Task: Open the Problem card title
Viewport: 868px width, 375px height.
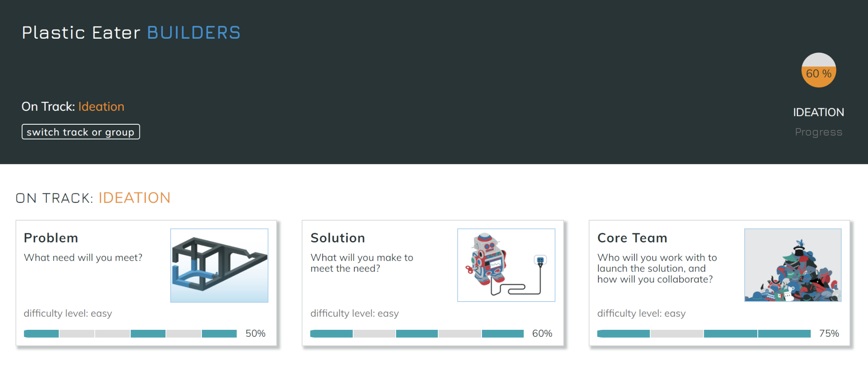Action: [51, 238]
